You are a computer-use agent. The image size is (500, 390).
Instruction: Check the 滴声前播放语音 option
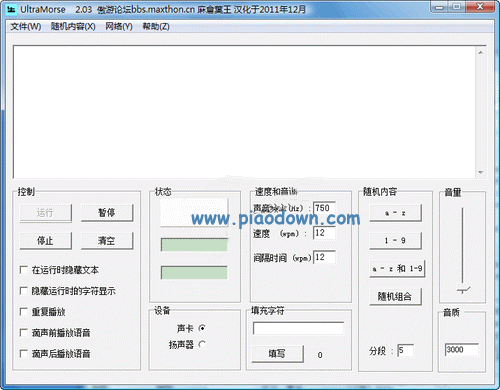click(24, 333)
